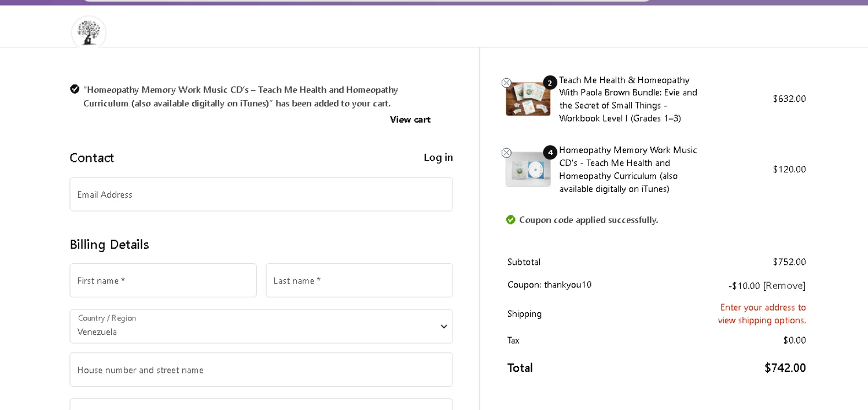Viewport: 868px width, 410px height.
Task: Click the Homeopathy Memory Work Music CD's title
Action: click(628, 169)
